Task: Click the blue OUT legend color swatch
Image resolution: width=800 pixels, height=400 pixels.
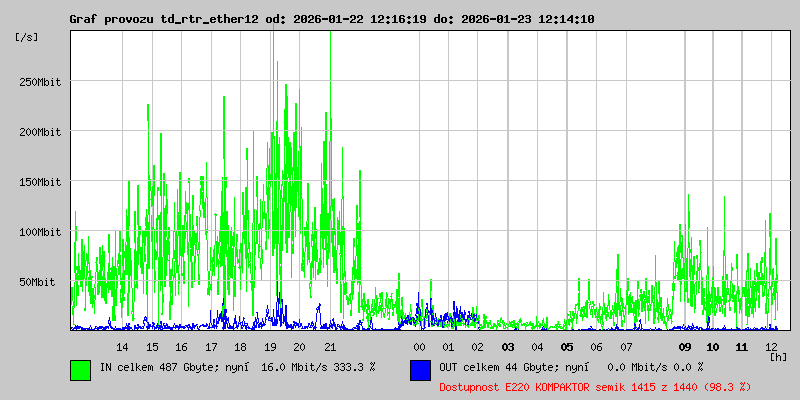Action: tap(420, 369)
